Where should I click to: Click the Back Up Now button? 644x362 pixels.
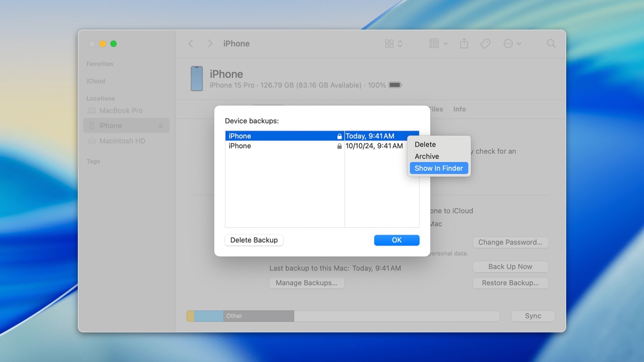tap(510, 267)
